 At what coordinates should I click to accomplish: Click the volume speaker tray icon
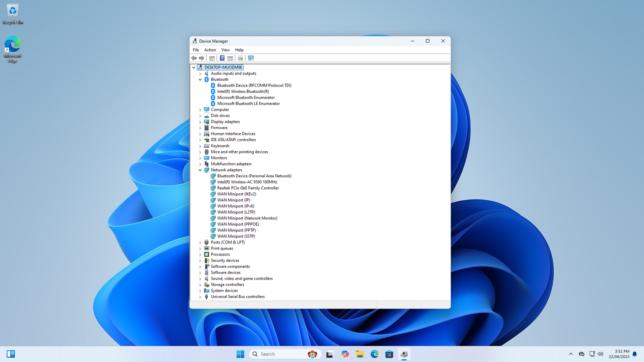(601, 354)
